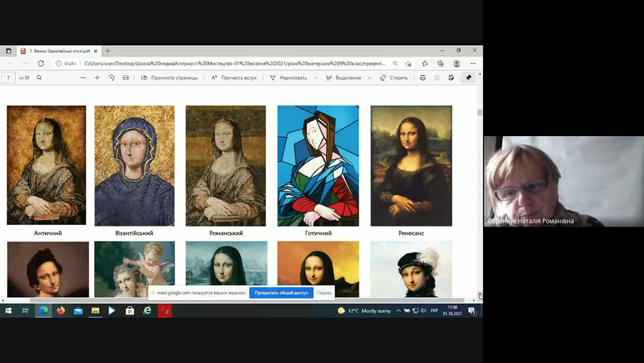Rotate the PDF page
The width and height of the screenshot is (644, 363).
(x=111, y=78)
